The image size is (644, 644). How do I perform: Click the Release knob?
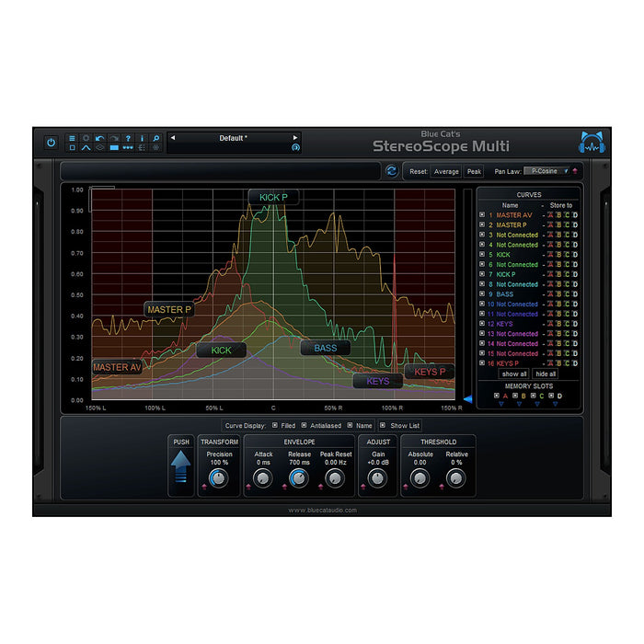click(299, 478)
